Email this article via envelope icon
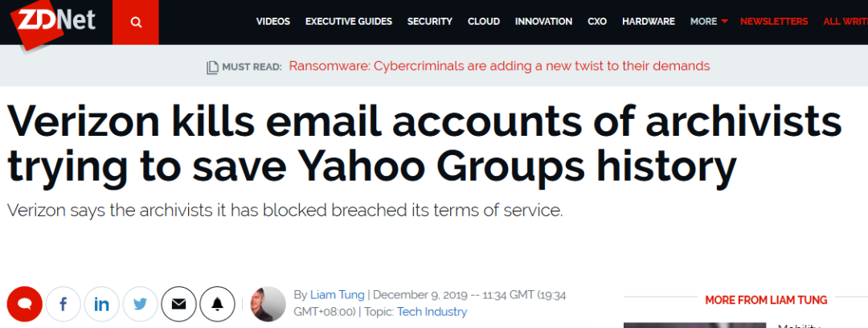The width and height of the screenshot is (868, 328). [178, 304]
